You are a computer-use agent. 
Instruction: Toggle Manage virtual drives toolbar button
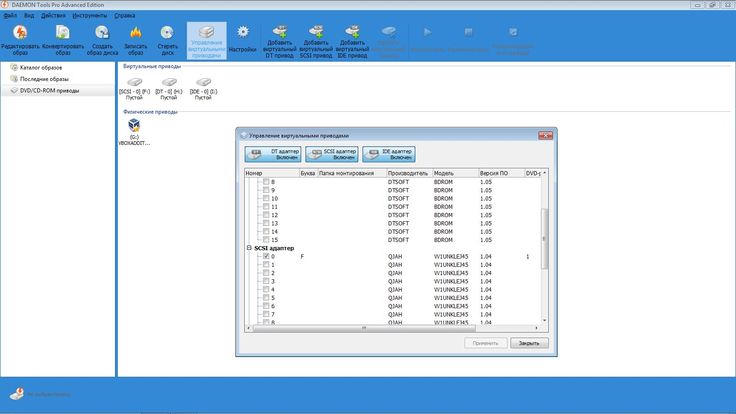pos(207,41)
